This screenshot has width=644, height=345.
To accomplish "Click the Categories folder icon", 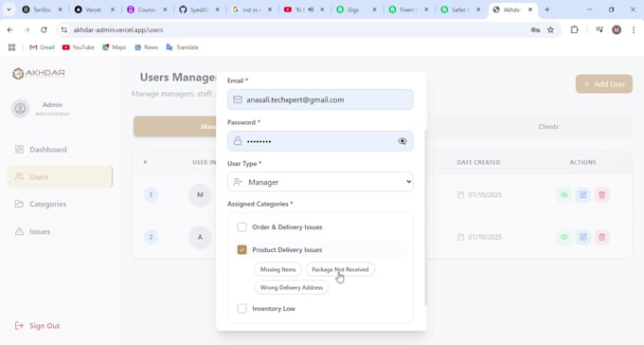I will click(19, 204).
